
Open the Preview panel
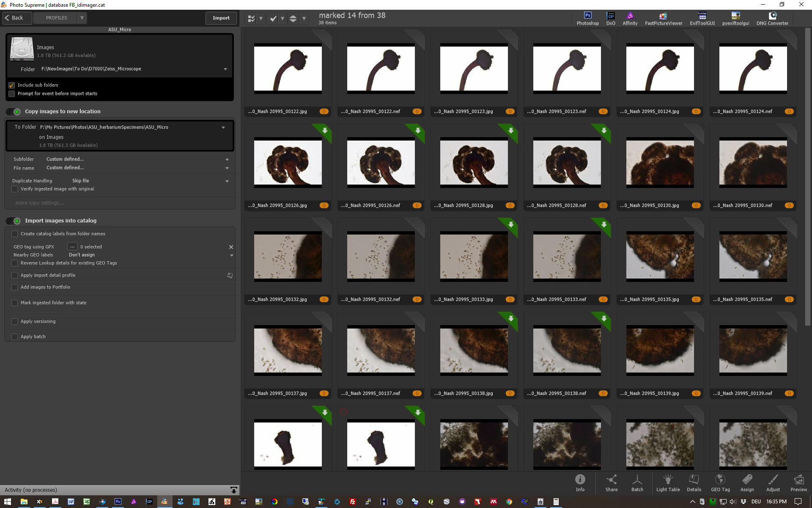(798, 483)
